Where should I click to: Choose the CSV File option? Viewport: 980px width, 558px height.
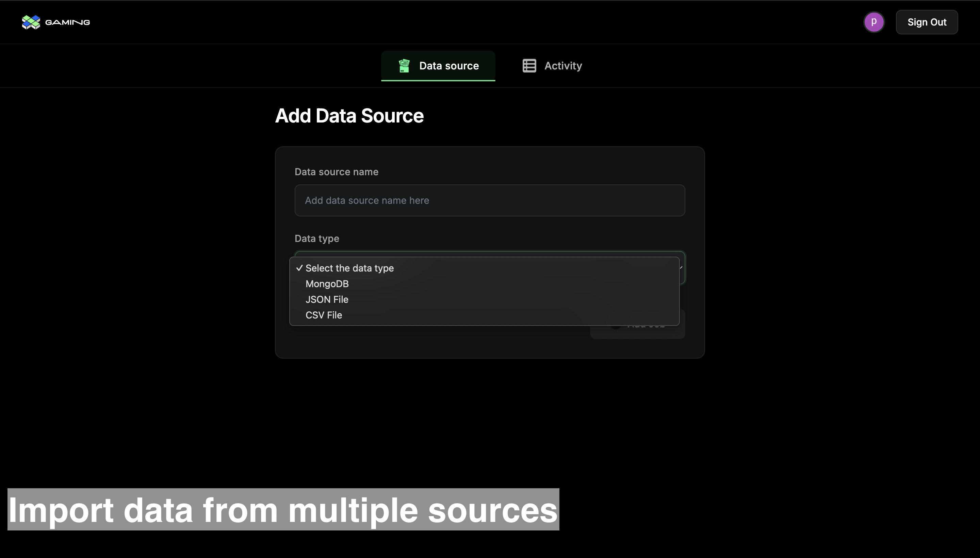click(x=324, y=315)
